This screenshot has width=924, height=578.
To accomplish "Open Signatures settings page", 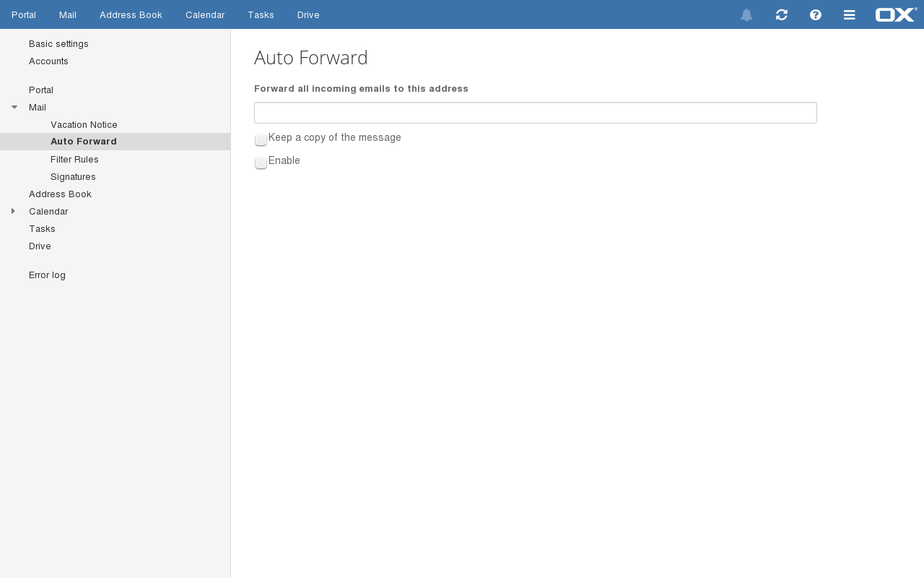I will [x=73, y=177].
